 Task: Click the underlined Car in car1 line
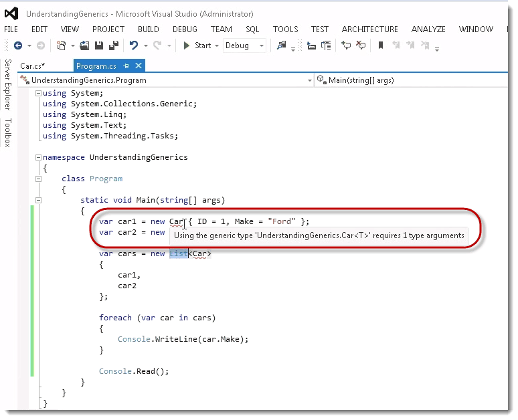[x=177, y=221]
